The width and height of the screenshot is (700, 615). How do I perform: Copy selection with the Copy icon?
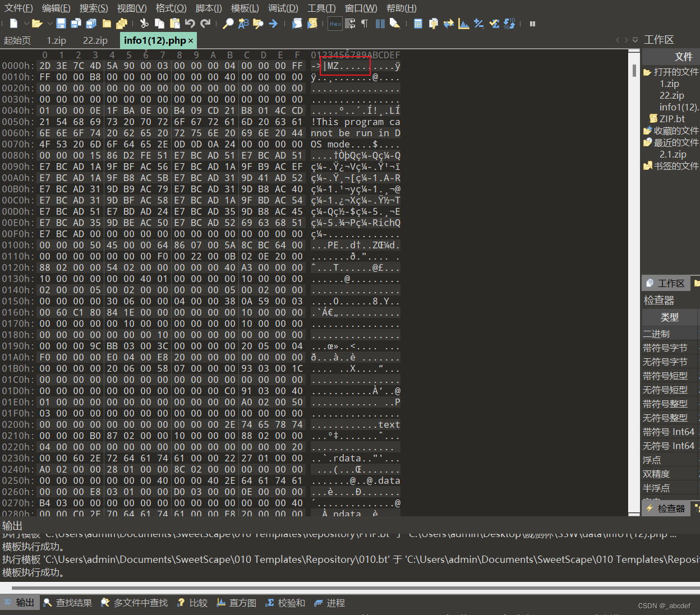tap(159, 24)
